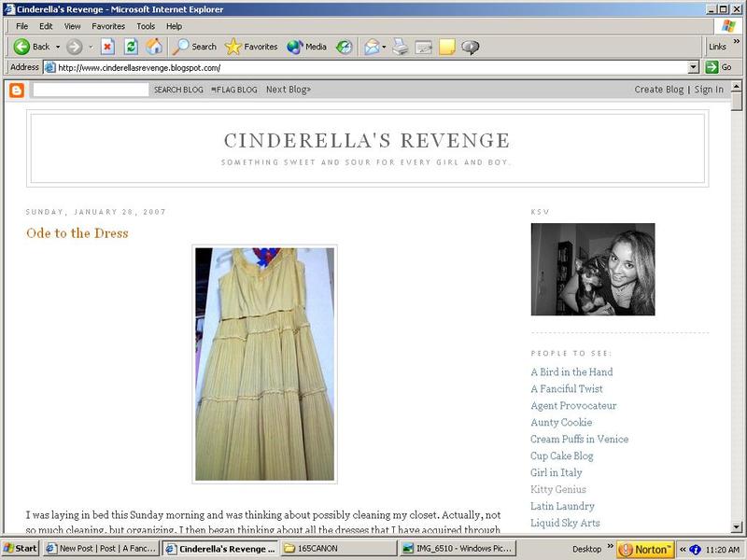Visit the Cream Puffs in Venice link
Screen dimensions: 747x560
pos(579,440)
